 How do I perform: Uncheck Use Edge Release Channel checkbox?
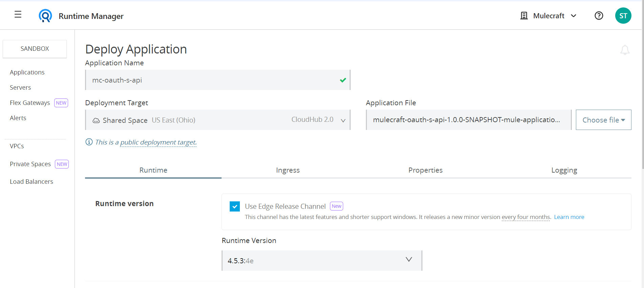(235, 206)
